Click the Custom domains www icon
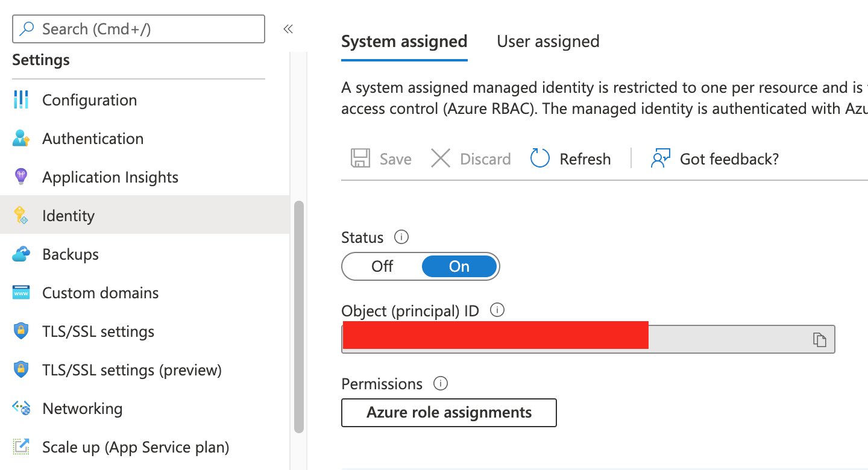 20,293
